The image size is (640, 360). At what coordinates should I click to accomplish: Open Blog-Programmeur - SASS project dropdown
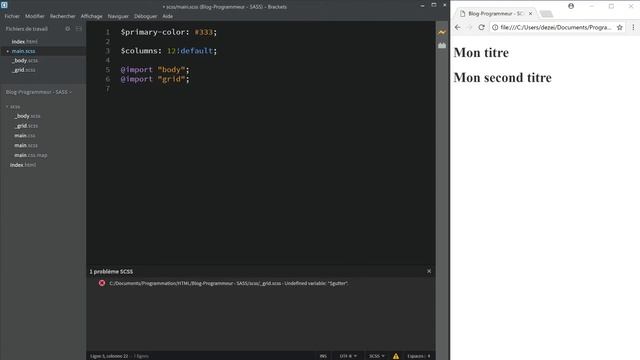point(39,92)
